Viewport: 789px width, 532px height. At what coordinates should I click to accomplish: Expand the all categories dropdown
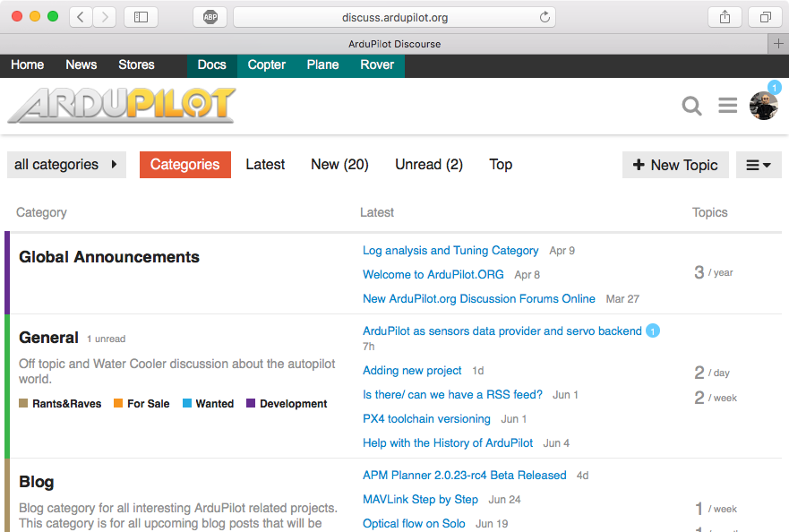tap(66, 165)
